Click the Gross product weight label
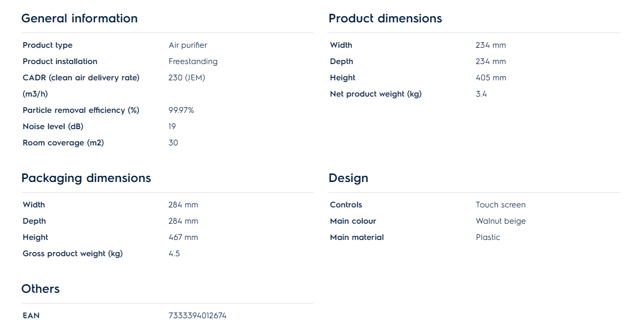 point(73,254)
